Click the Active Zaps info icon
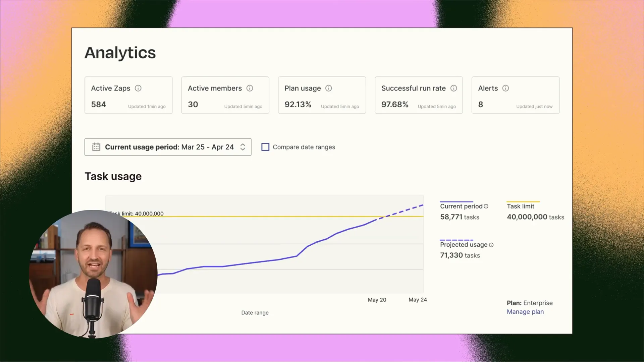 pos(138,88)
